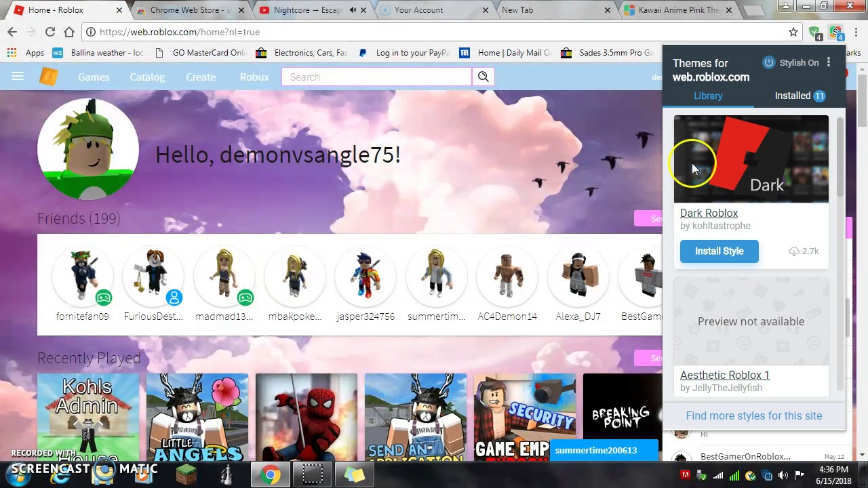This screenshot has height=488, width=868.
Task: Open friend jasper324756 avatar
Action: (x=366, y=275)
